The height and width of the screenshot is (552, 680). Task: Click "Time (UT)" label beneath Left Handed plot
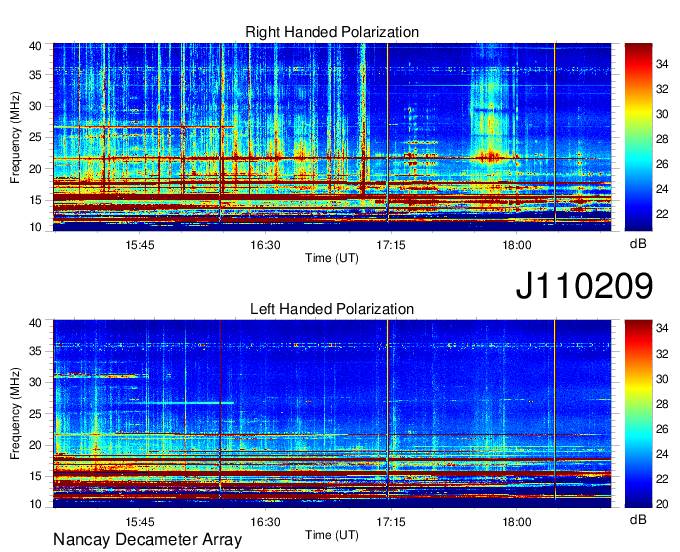point(332,535)
